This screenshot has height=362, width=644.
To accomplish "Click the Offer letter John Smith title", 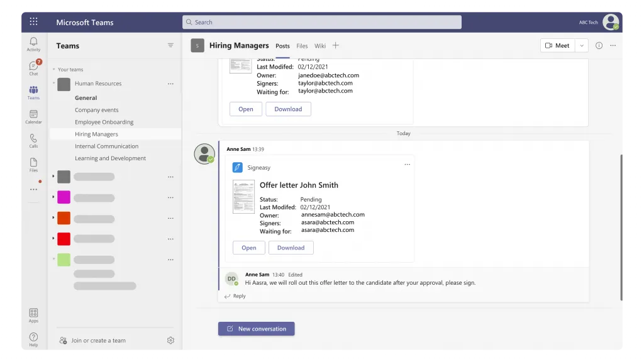I will tap(299, 185).
